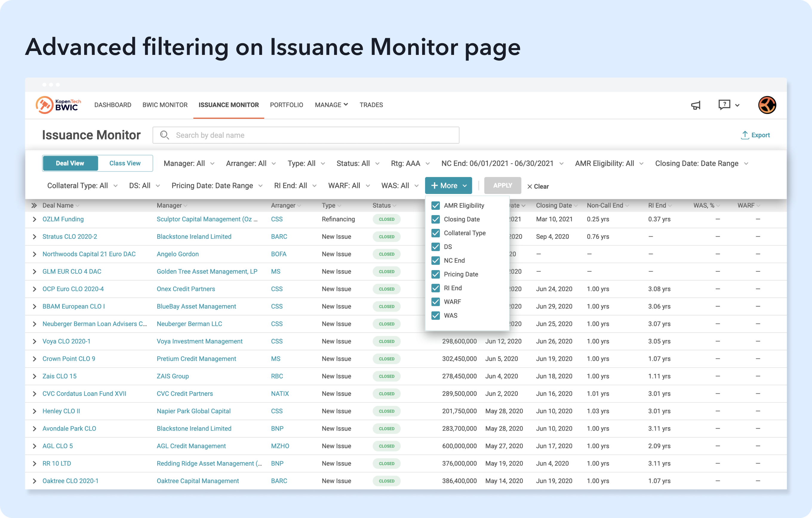Click the Export upload icon

tap(745, 135)
